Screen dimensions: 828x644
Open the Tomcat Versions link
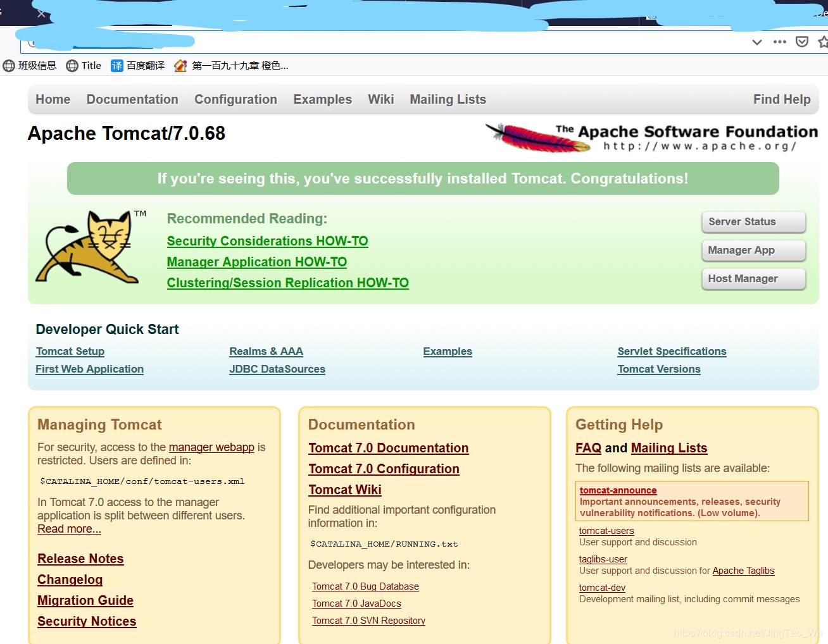coord(659,369)
